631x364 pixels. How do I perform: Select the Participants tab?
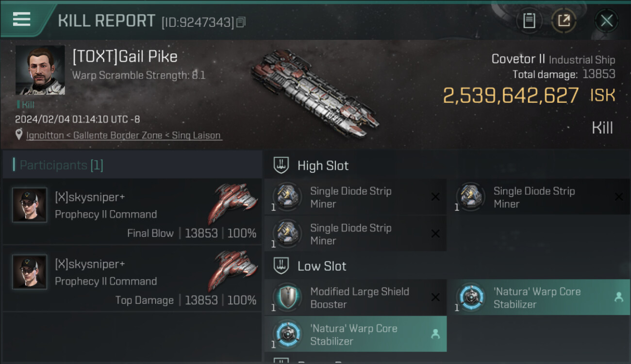(x=61, y=165)
